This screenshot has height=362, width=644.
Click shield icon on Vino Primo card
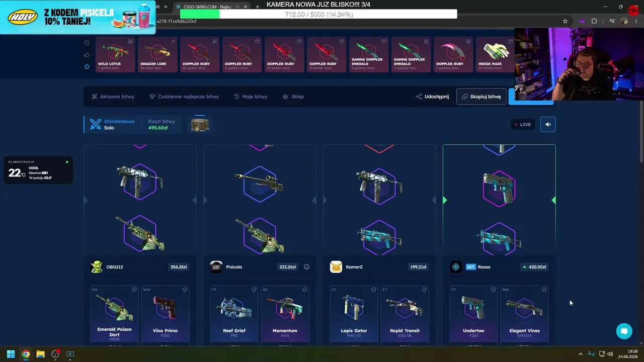click(x=185, y=290)
